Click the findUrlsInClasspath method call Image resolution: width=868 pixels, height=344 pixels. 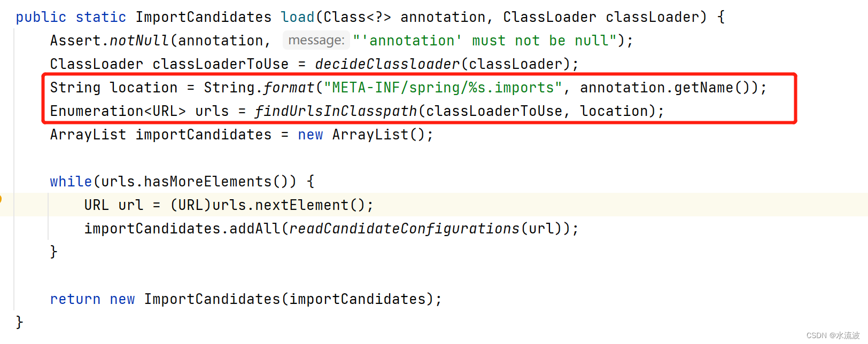coord(336,111)
